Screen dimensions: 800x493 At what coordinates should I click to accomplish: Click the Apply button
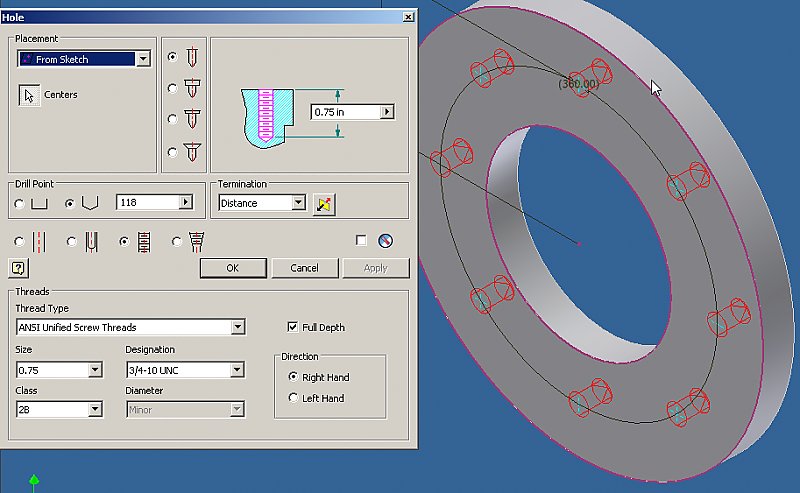(x=376, y=268)
